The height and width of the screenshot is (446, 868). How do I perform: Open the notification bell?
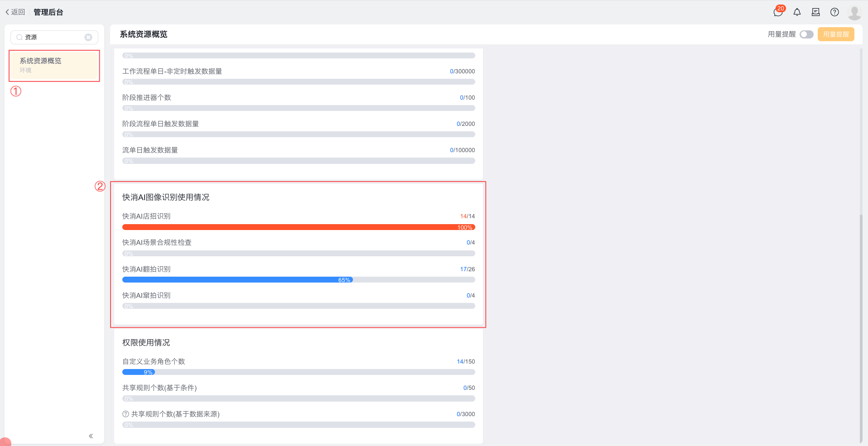(x=797, y=12)
